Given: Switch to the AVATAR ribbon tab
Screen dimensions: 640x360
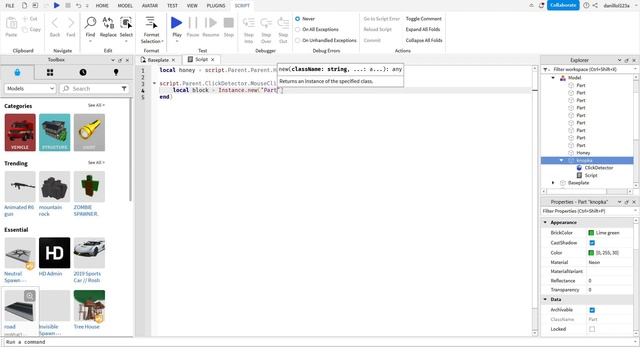Looking at the screenshot, I should pyautogui.click(x=150, y=6).
